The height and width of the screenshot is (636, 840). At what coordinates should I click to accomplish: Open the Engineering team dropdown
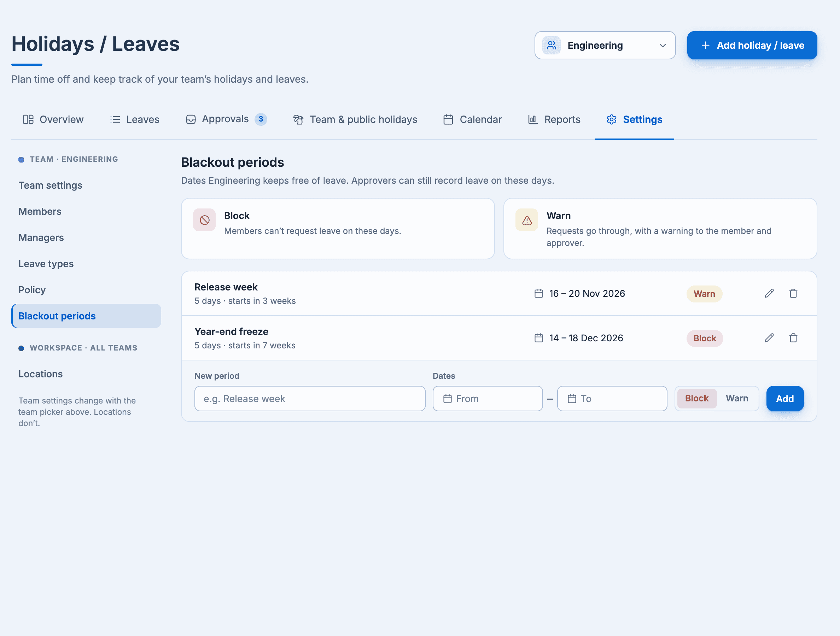click(605, 46)
